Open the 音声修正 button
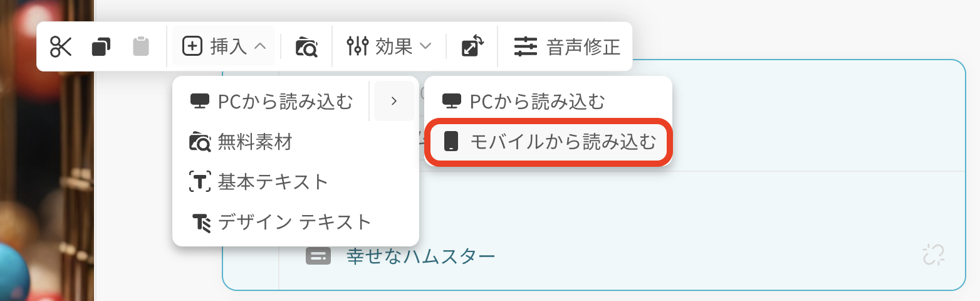The height and width of the screenshot is (301, 980). tap(567, 46)
